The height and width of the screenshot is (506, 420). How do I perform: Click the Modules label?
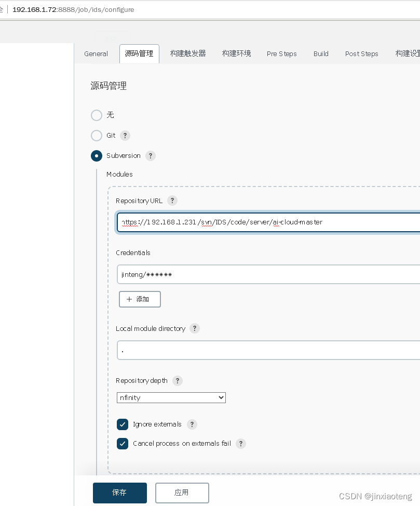(119, 174)
